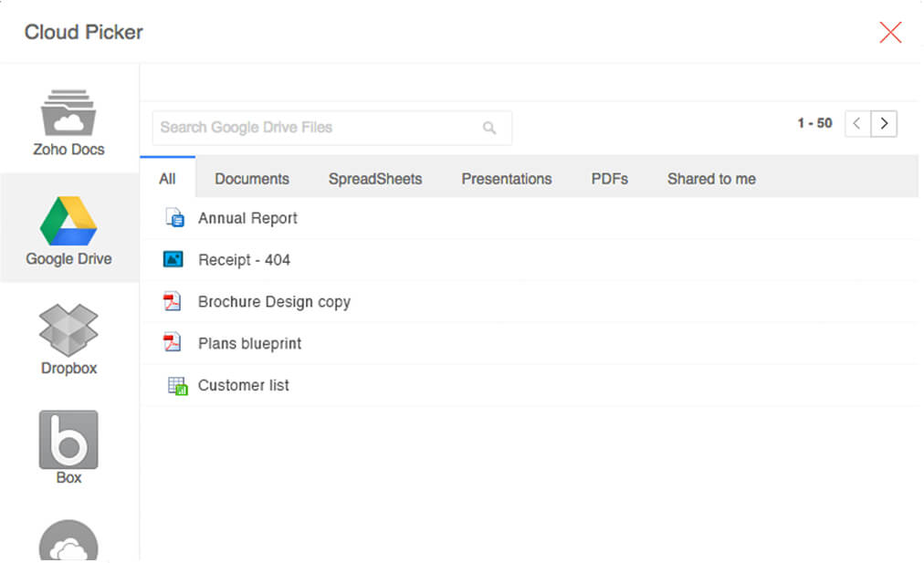View the Shared to me tab
The width and height of the screenshot is (924, 563).
pos(711,179)
